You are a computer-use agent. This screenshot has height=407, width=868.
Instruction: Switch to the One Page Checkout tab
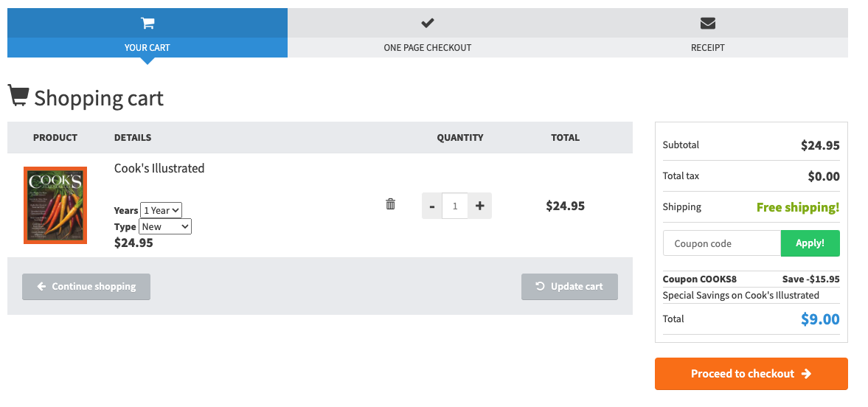click(x=428, y=47)
